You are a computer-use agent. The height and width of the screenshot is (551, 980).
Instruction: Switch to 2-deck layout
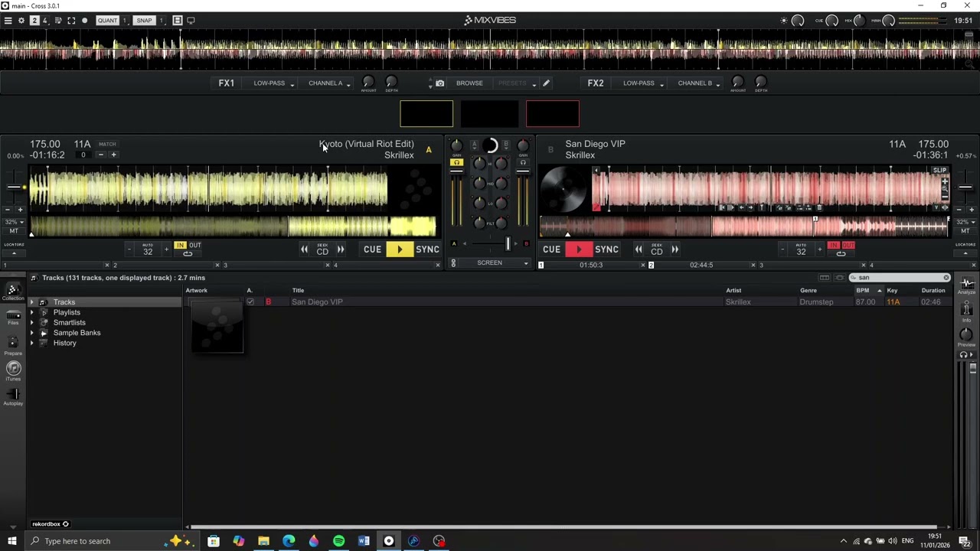(34, 21)
